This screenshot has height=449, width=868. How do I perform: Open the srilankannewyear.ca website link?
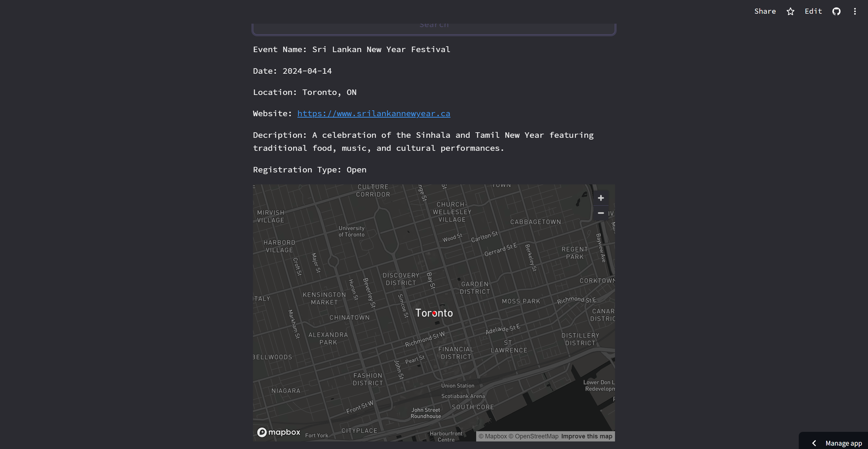click(373, 113)
